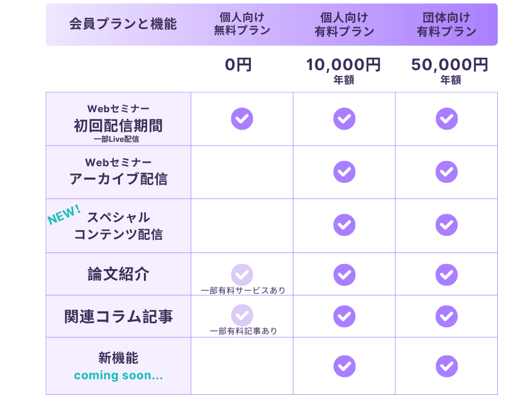
Task: Select the 団体向け有料プラン column header
Action: [x=446, y=25]
